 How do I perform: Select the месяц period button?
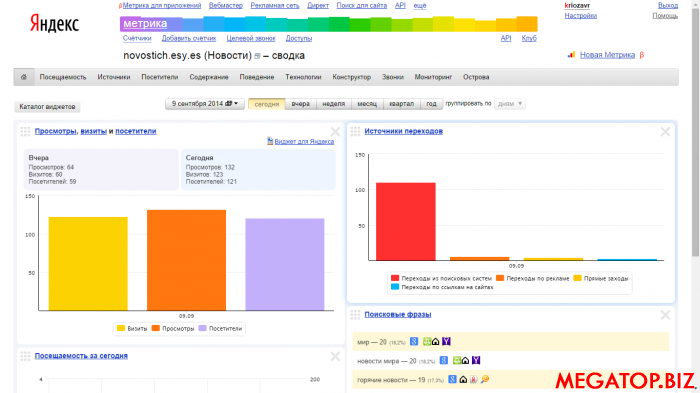[x=367, y=104]
